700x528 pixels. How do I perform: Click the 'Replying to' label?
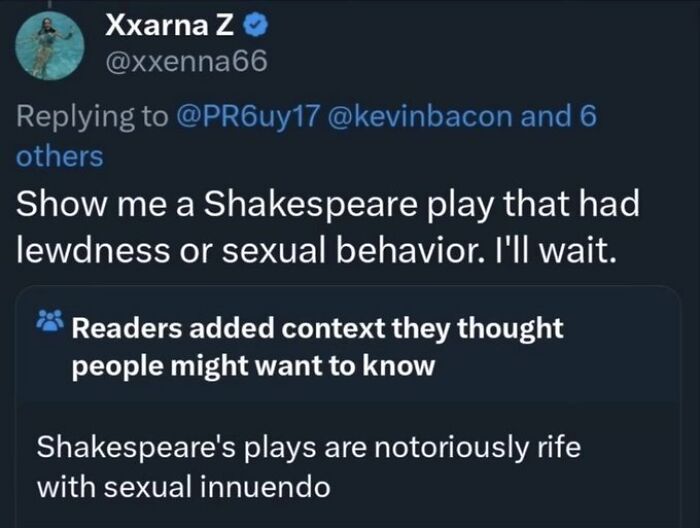[91, 116]
